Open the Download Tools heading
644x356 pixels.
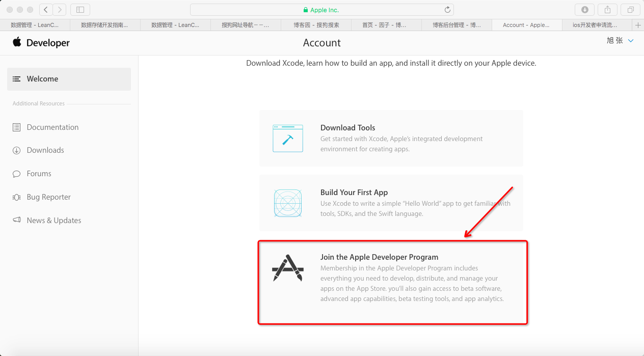point(348,128)
